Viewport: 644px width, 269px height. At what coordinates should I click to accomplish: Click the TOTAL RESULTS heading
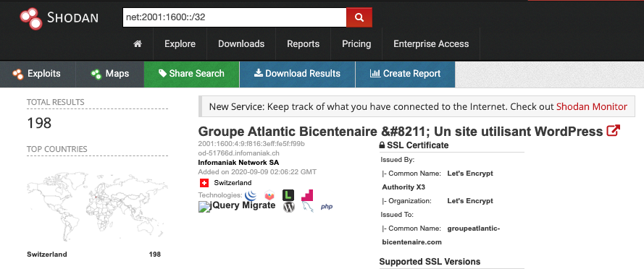point(56,102)
